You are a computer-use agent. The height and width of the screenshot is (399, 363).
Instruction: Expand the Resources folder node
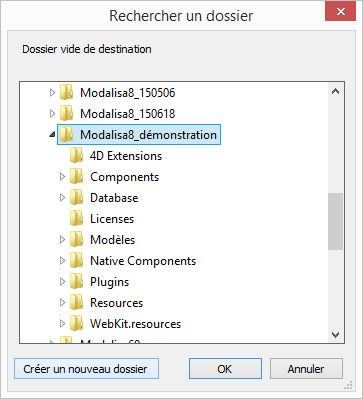[62, 303]
